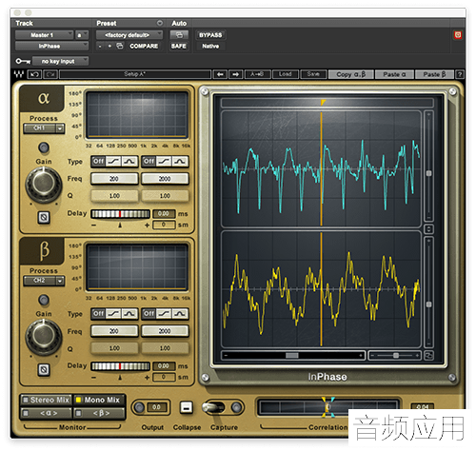The height and width of the screenshot is (451, 476).
Task: Click the orange playhead marker triangle
Action: (x=323, y=102)
